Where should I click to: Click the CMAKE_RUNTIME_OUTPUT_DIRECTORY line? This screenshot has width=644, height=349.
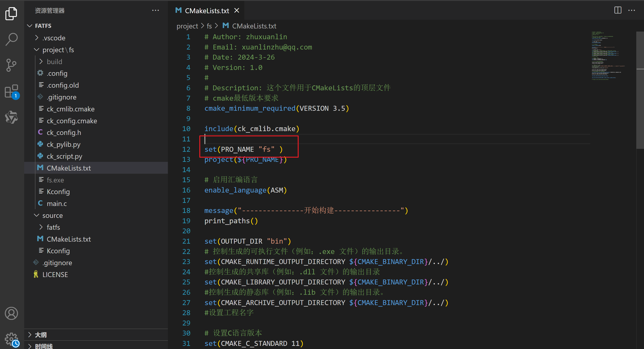click(326, 262)
